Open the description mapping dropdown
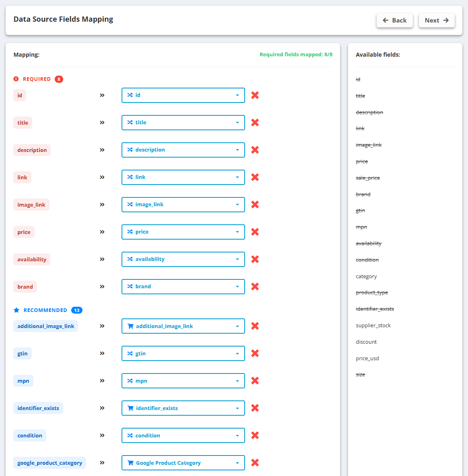Viewport: 468px width, 476px height. pyautogui.click(x=183, y=150)
